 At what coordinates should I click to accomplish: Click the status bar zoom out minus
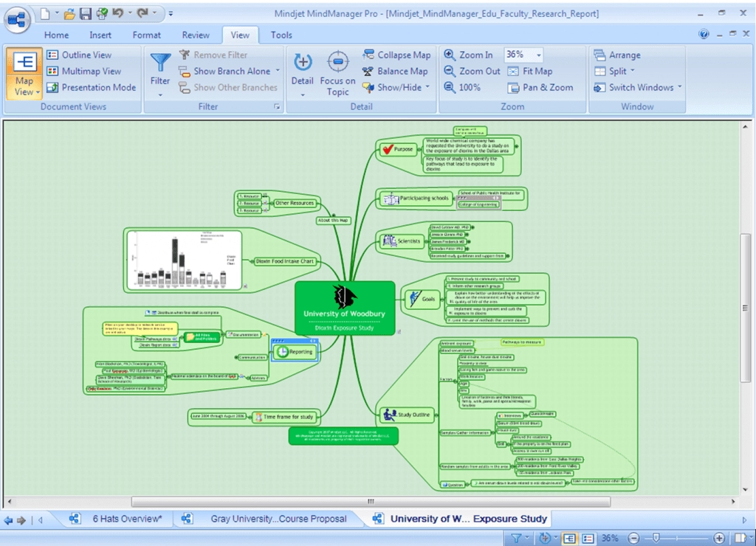[x=634, y=539]
